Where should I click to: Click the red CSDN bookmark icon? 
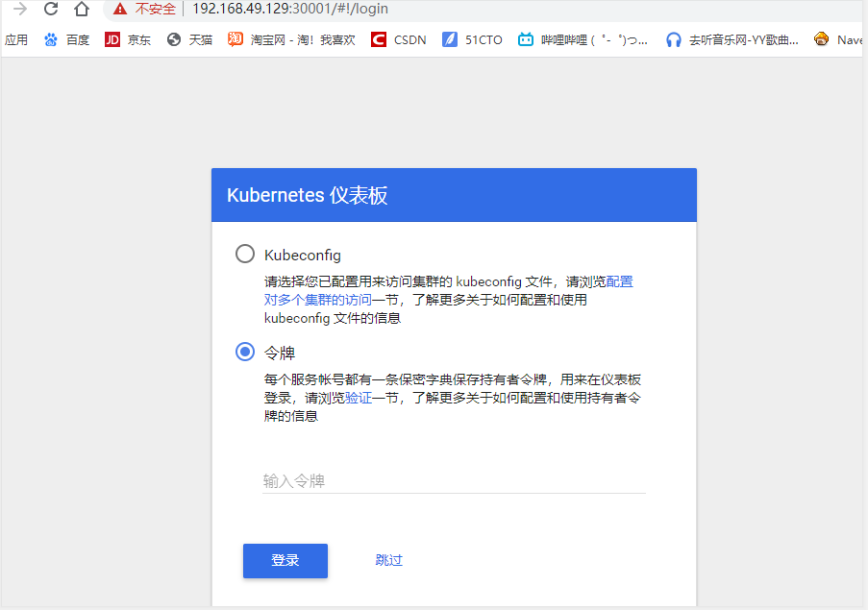tap(379, 39)
